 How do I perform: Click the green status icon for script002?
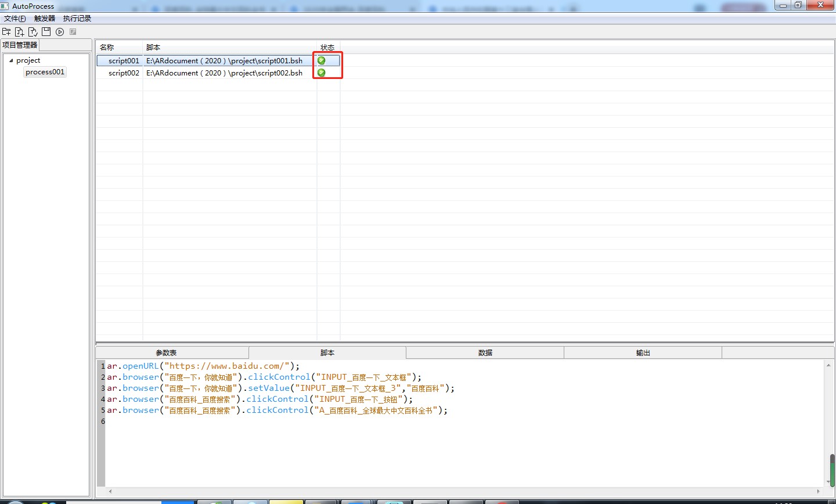pos(322,73)
